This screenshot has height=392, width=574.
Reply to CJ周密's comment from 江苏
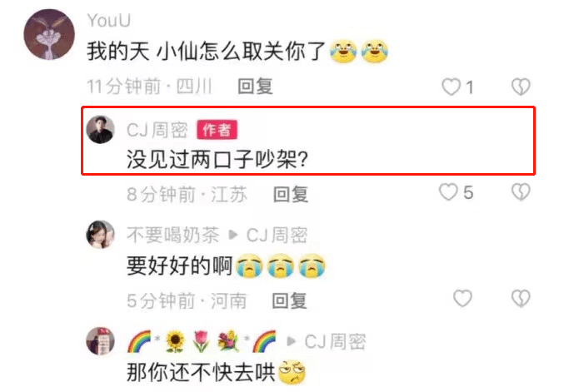click(x=291, y=194)
